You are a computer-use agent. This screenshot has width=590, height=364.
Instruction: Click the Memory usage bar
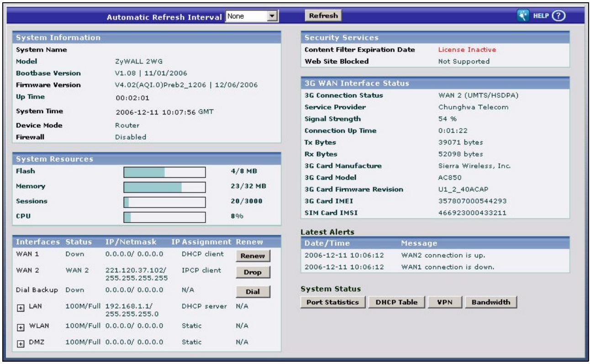pyautogui.click(x=165, y=187)
